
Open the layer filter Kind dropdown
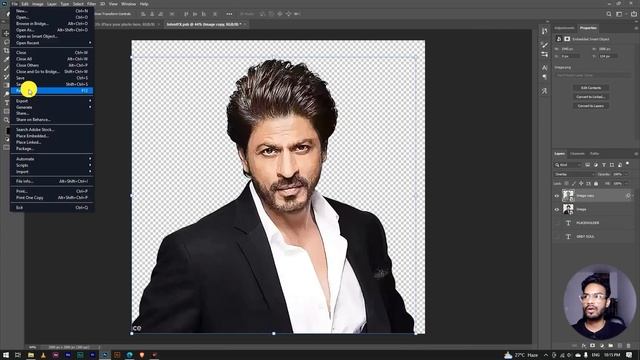[568, 165]
